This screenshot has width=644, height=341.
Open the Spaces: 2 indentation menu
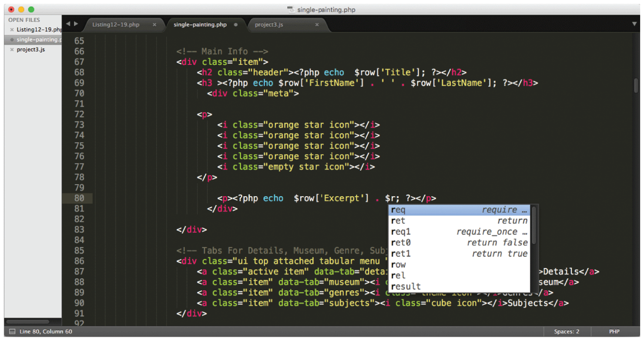point(566,331)
